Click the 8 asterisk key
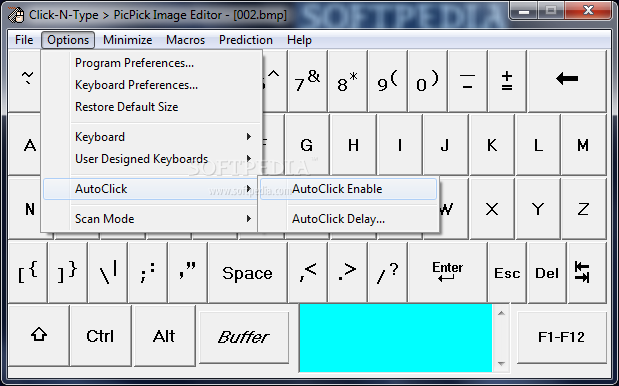The image size is (619, 386). (347, 81)
